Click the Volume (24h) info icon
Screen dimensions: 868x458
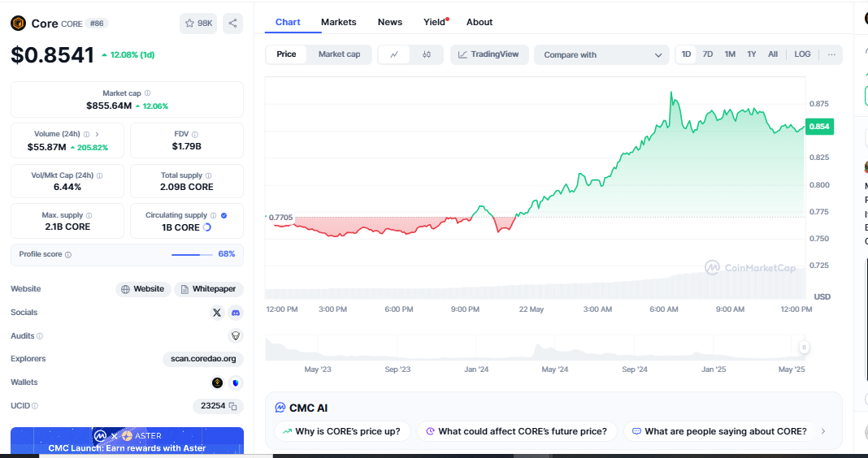point(86,135)
